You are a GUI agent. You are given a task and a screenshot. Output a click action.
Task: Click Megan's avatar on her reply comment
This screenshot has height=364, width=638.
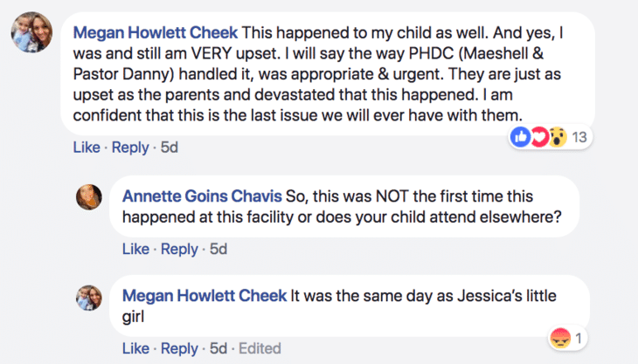[x=94, y=298]
